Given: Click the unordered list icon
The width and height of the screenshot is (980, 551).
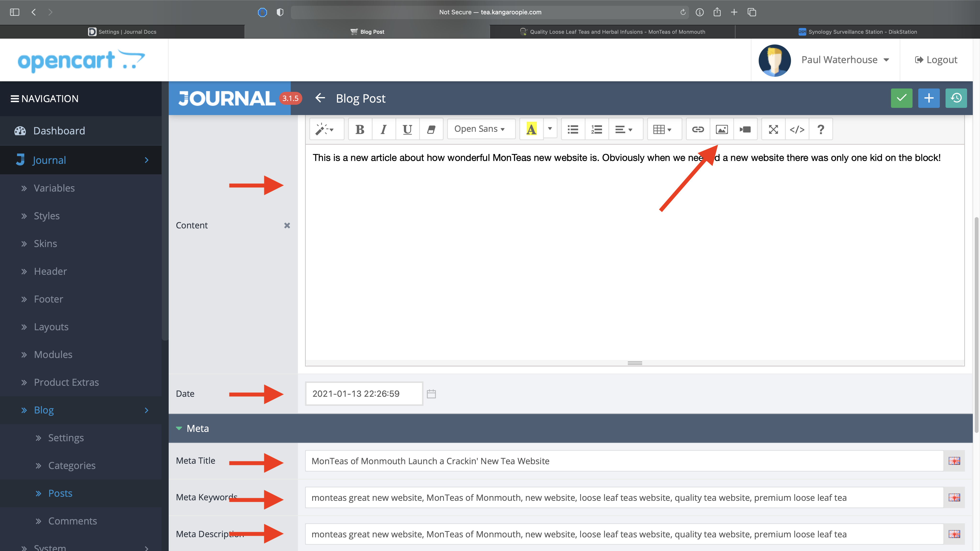Looking at the screenshot, I should coord(573,129).
